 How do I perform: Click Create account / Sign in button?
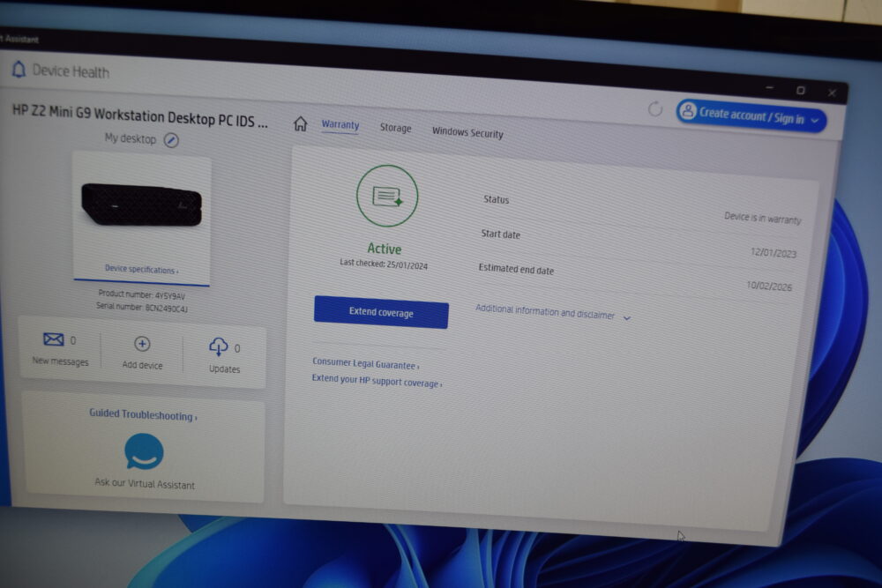click(751, 115)
